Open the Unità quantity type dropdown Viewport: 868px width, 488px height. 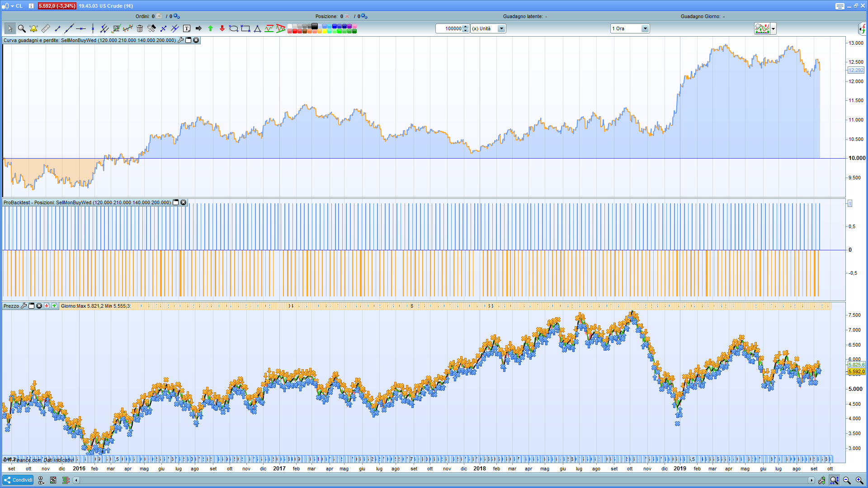coord(501,28)
